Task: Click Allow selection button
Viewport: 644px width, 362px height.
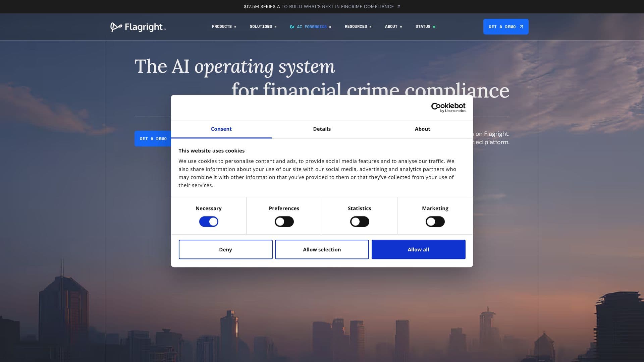Action: pyautogui.click(x=322, y=249)
